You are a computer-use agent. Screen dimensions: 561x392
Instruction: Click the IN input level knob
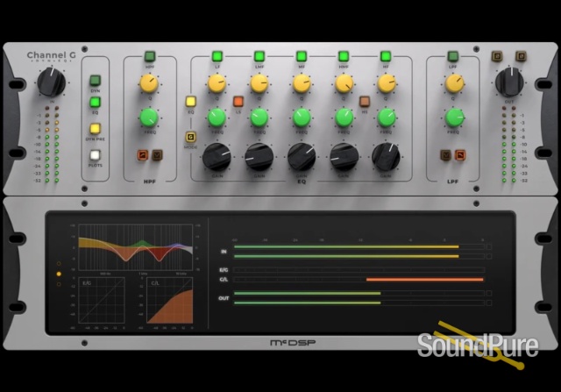[x=51, y=84]
